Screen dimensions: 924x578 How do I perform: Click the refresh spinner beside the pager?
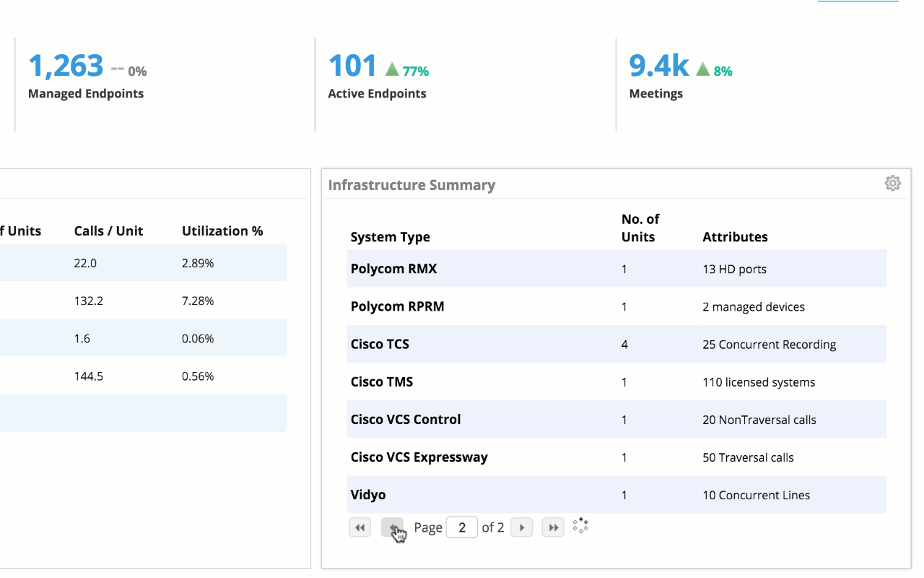click(x=580, y=526)
